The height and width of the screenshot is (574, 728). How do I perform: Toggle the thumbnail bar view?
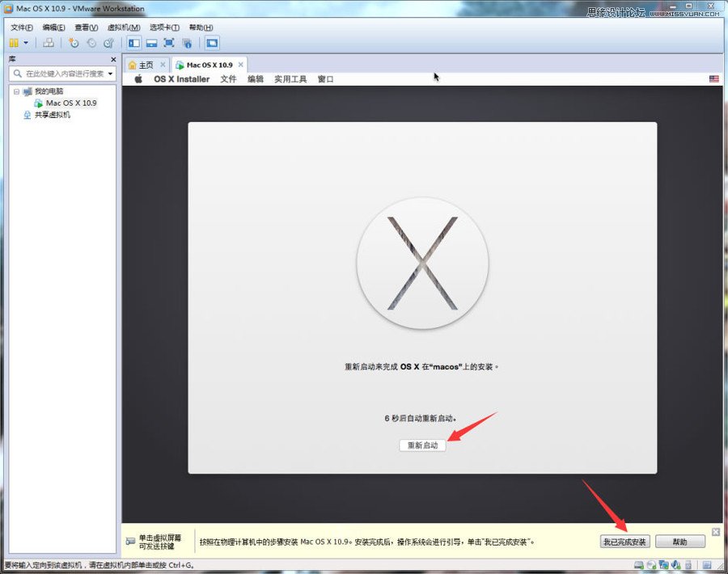pyautogui.click(x=151, y=43)
